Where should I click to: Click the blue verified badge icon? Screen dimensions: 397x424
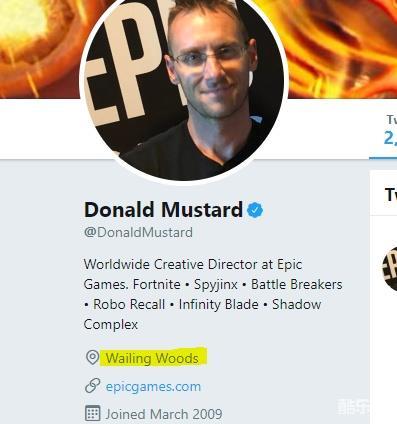[255, 210]
